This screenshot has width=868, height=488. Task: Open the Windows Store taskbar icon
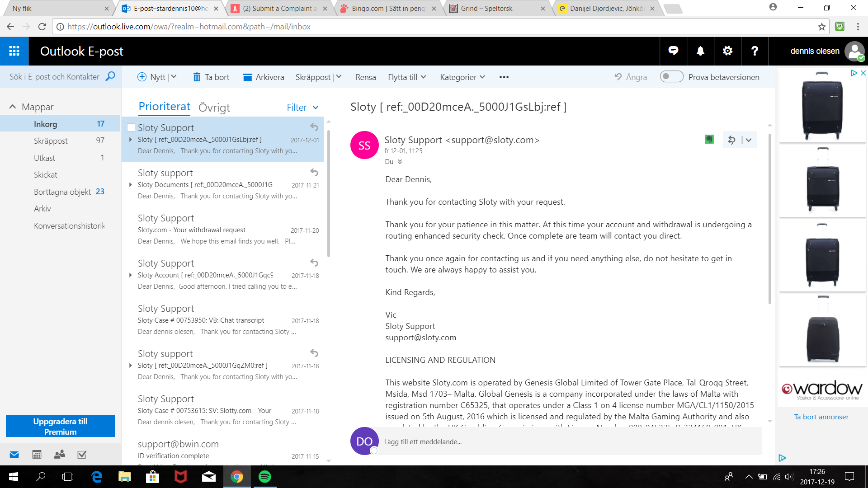coord(152,477)
